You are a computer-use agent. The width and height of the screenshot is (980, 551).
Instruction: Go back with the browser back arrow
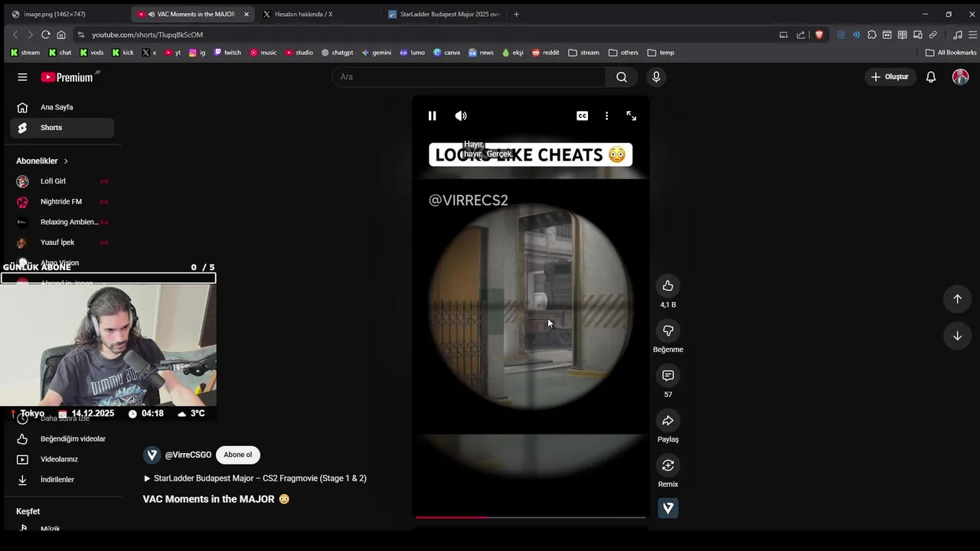[15, 34]
